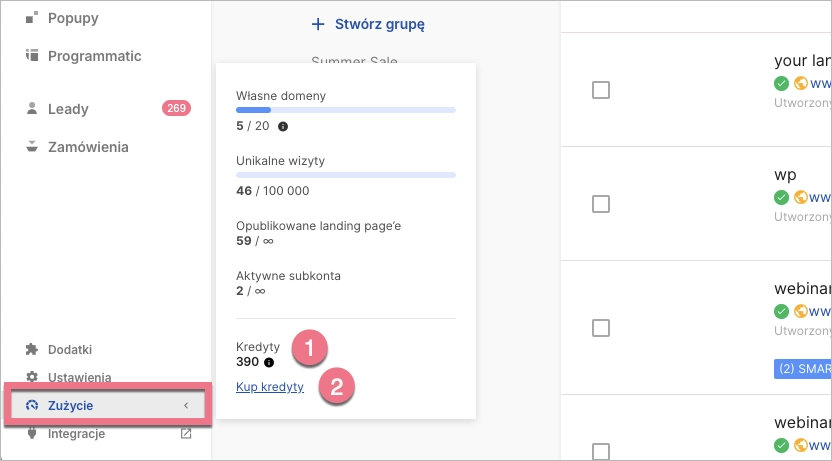Image resolution: width=832 pixels, height=461 pixels.
Task: Click the blue SMAR tag label
Action: pyautogui.click(x=802, y=368)
